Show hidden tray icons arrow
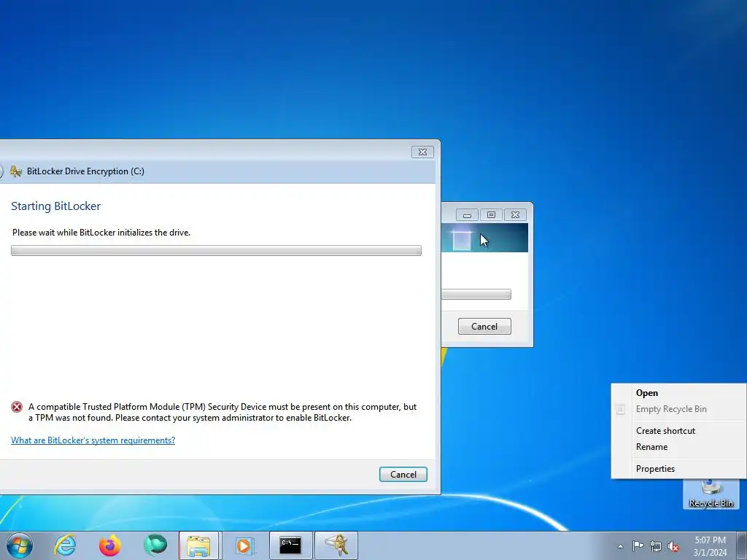747x560 pixels. [x=620, y=546]
